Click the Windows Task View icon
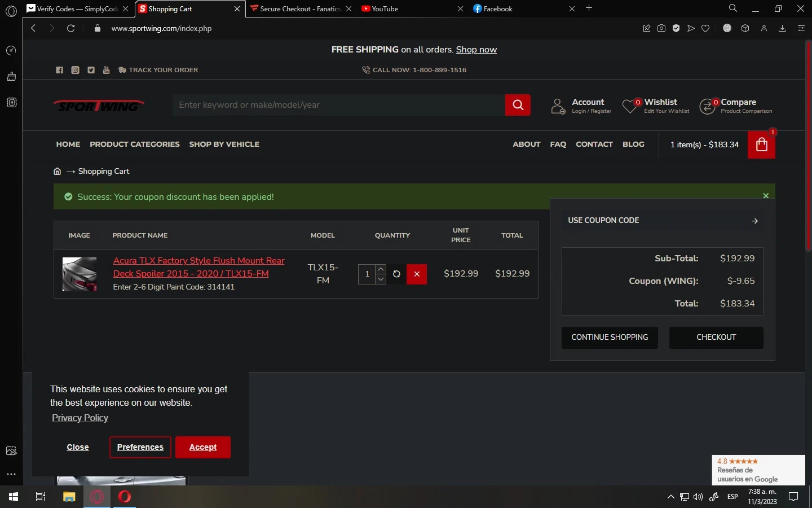Image resolution: width=812 pixels, height=508 pixels. [x=41, y=497]
